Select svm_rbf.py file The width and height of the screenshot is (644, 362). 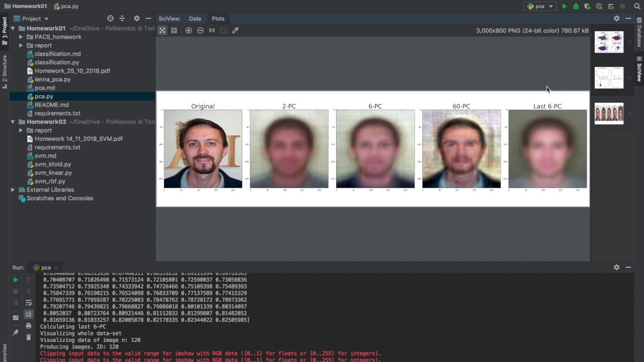[x=50, y=182]
